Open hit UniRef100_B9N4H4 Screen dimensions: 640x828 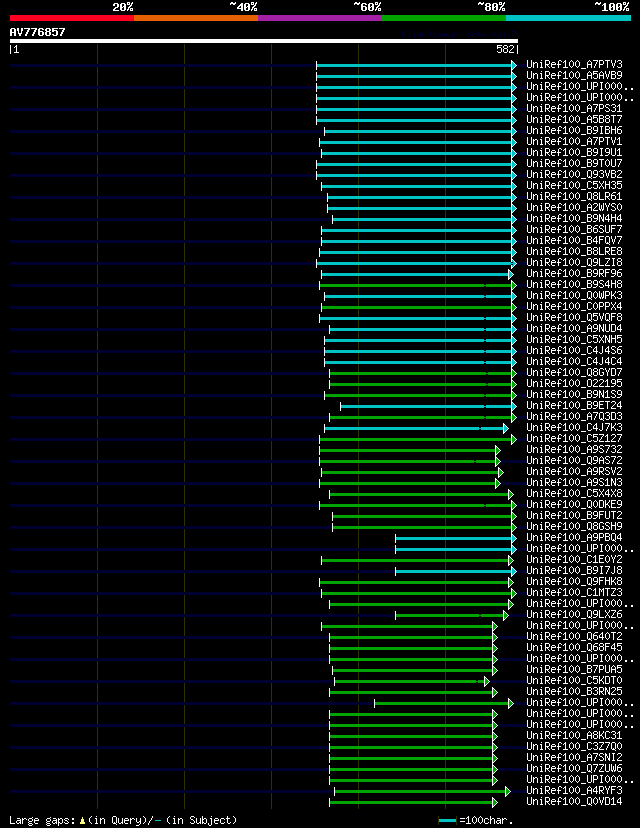coord(574,219)
